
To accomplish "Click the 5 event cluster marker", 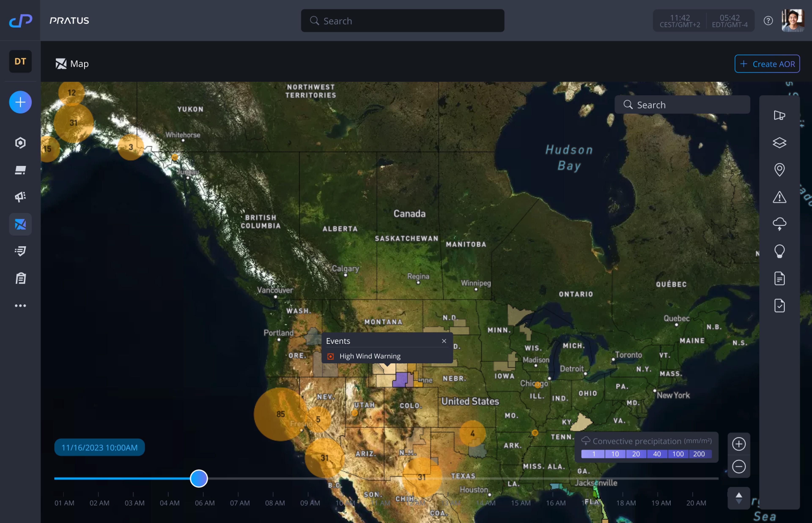I will [318, 420].
